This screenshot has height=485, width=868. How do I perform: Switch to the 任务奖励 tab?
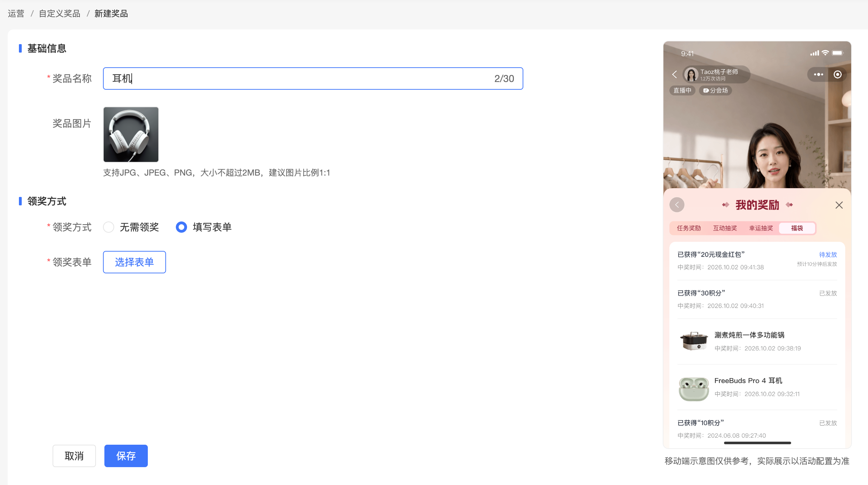[689, 228]
